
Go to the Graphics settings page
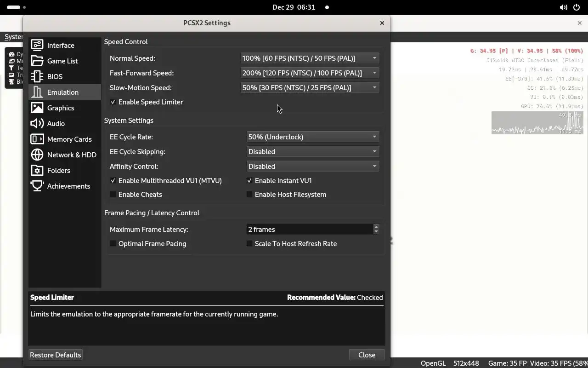pyautogui.click(x=65, y=108)
